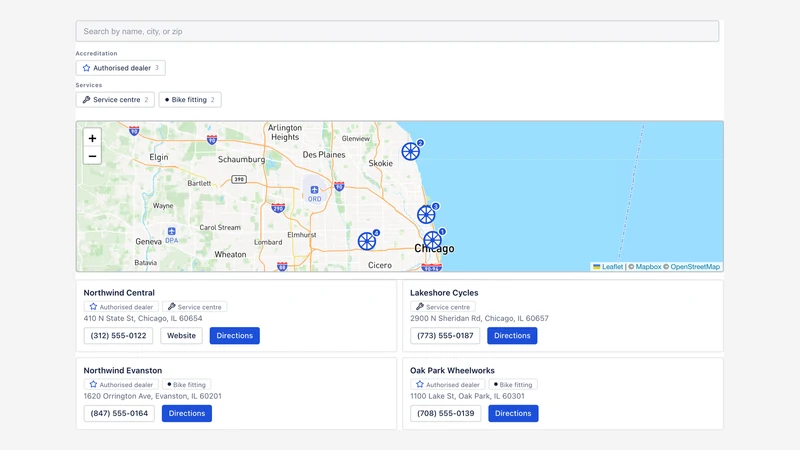Click the Wheaton label on the map
Screen dimensions: 800x450
(x=230, y=254)
